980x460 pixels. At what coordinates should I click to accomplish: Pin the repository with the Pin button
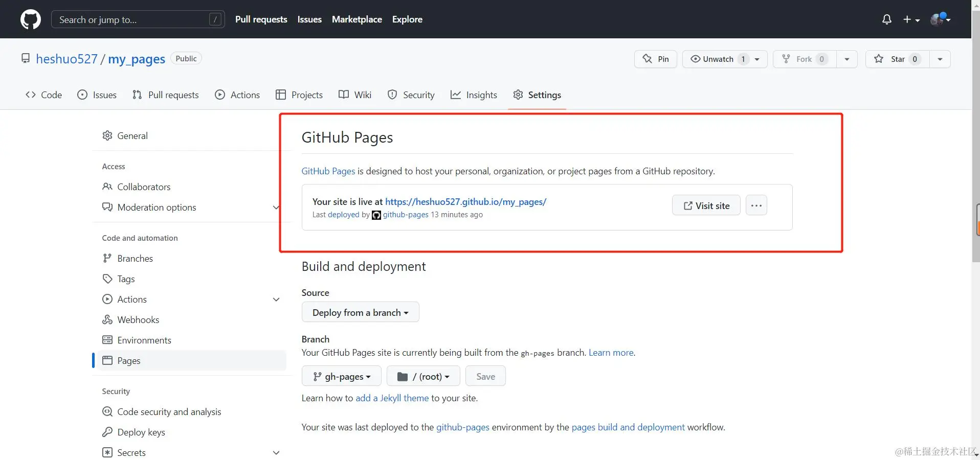click(656, 59)
